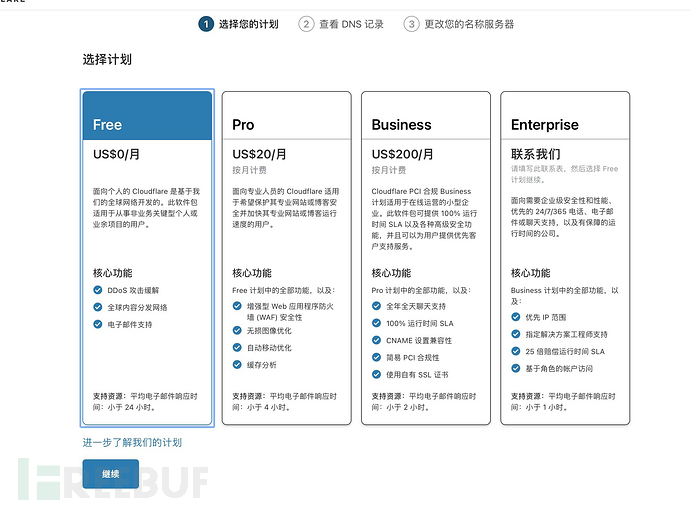This screenshot has height=507, width=690.
Task: Click checkmark beside 增强型 Web 应用程序防火墙
Action: tap(237, 306)
